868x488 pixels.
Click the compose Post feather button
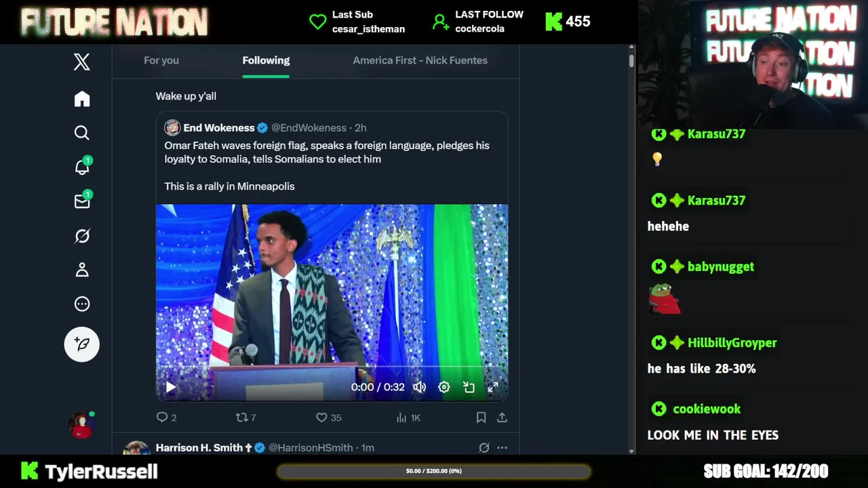pyautogui.click(x=82, y=344)
